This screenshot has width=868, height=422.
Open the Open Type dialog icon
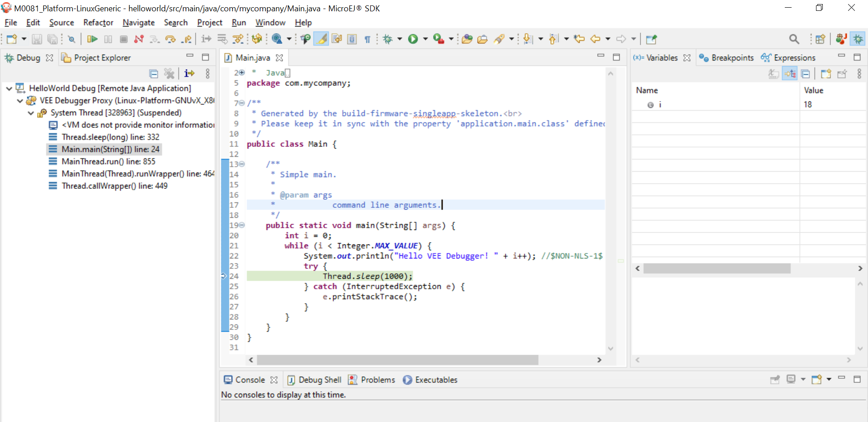pyautogui.click(x=467, y=39)
